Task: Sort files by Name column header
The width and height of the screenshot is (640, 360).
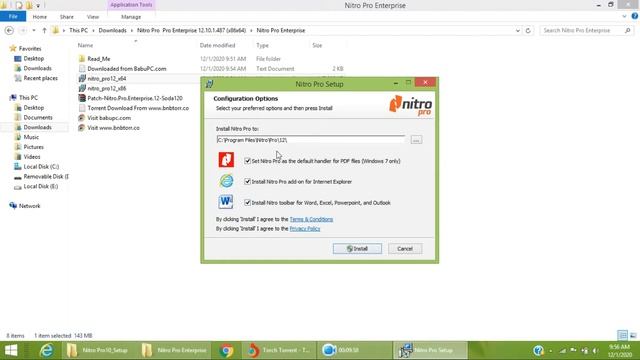Action: coord(85,45)
